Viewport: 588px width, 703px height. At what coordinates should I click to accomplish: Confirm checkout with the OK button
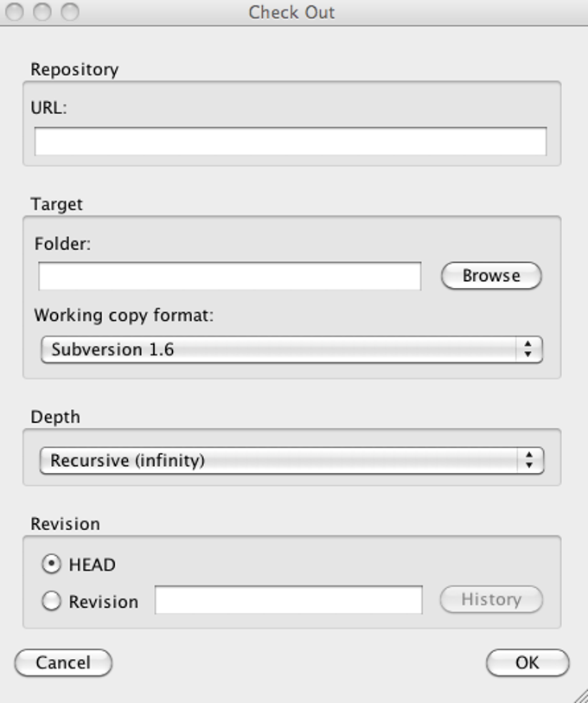[x=527, y=663]
